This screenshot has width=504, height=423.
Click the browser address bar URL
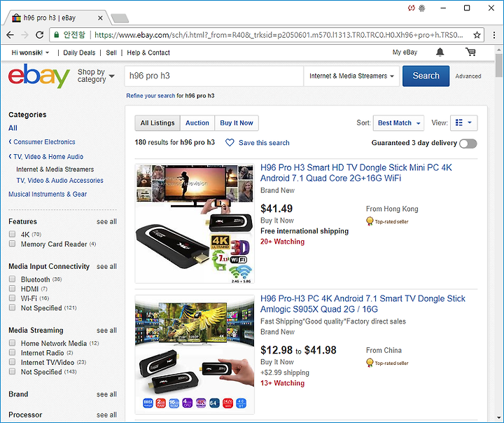279,35
